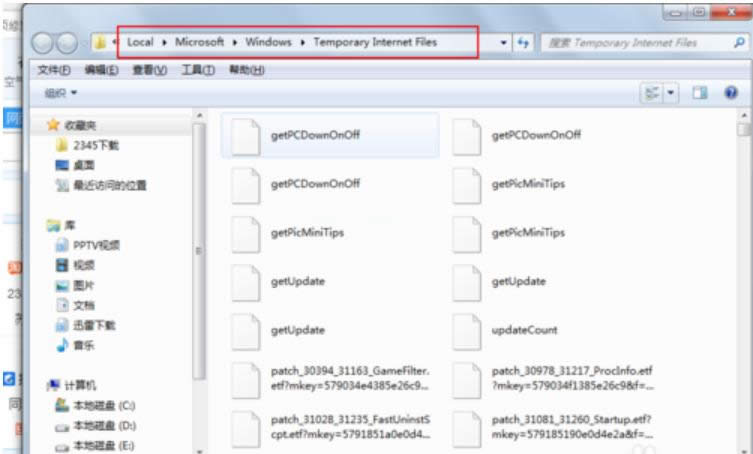Click the refresh button beside address bar
The image size is (753, 454).
(523, 44)
